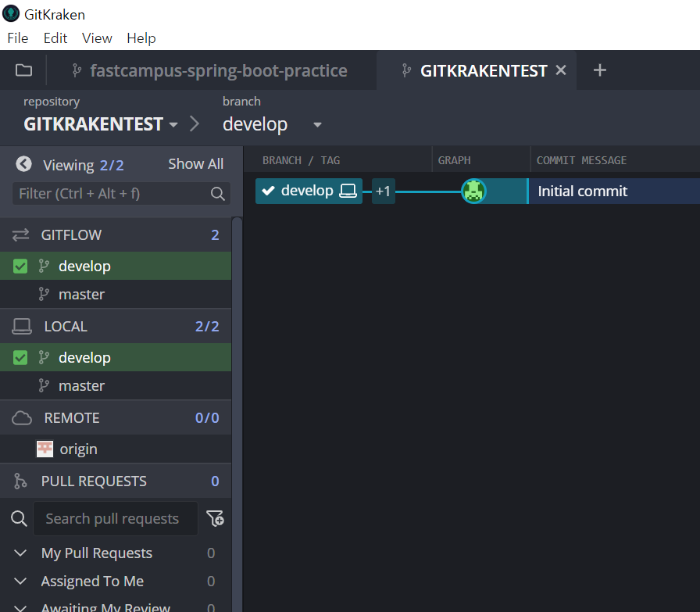This screenshot has height=612, width=700.
Task: Click the develop branch label in graph
Action: coord(309,191)
